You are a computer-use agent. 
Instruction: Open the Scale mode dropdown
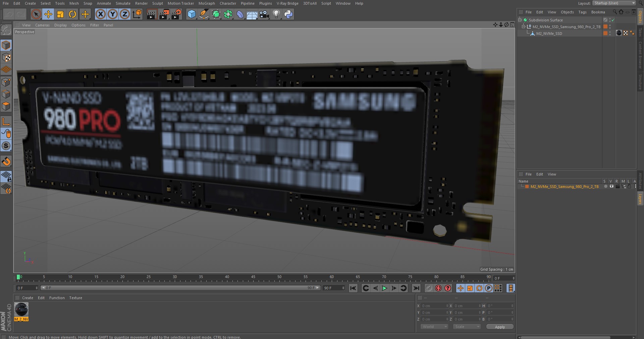[467, 327]
